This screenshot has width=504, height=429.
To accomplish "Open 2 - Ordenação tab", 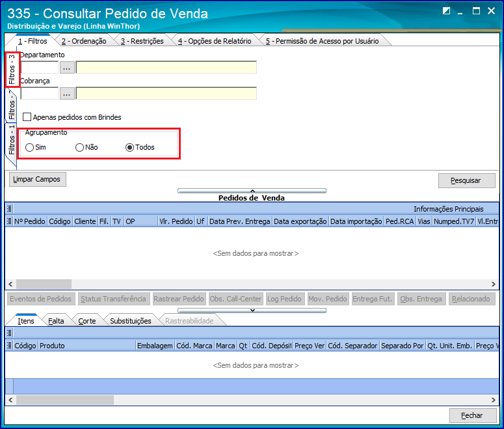I will [84, 41].
